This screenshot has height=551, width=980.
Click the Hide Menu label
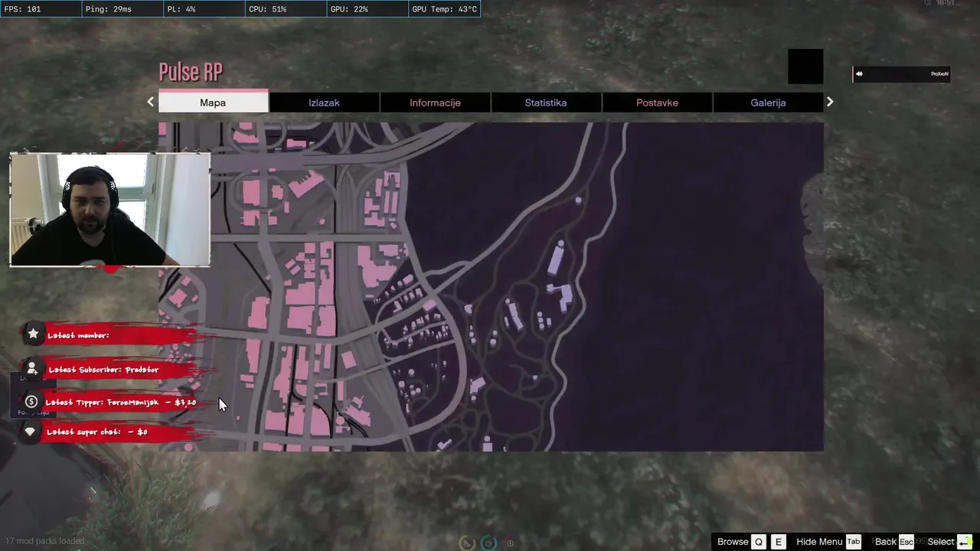[x=819, y=542]
